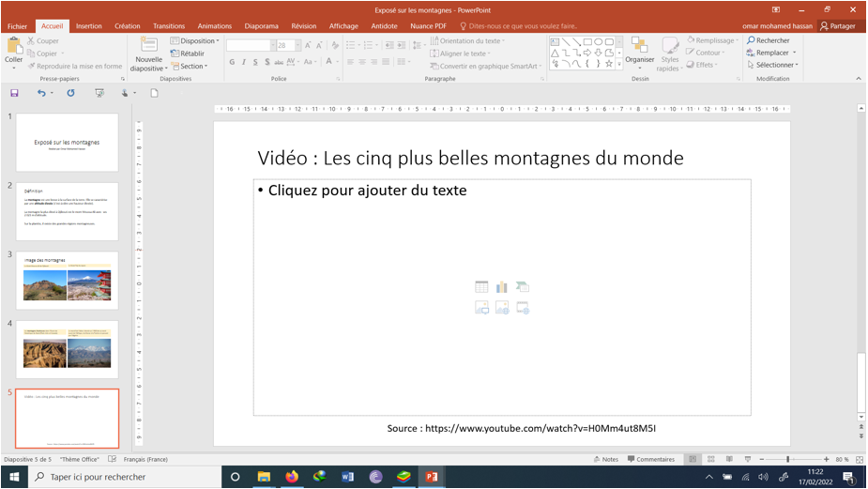The width and height of the screenshot is (868, 489).
Task: Click the Partager button
Action: [x=838, y=26]
